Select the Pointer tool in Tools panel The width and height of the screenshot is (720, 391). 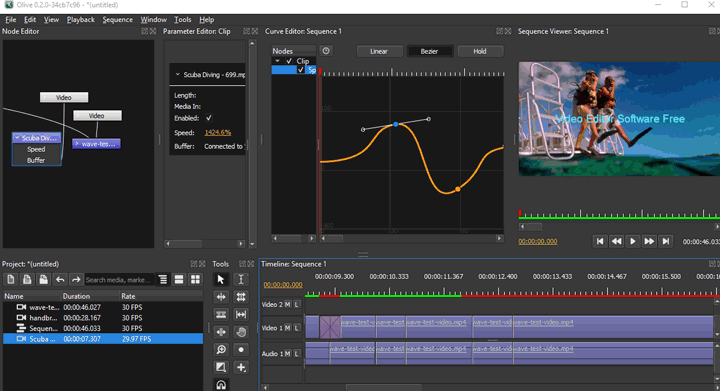pos(221,279)
